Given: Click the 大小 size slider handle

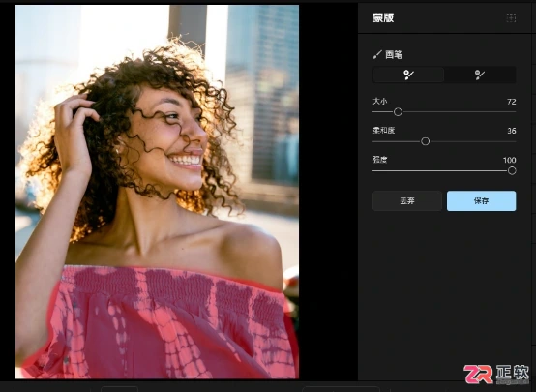Looking at the screenshot, I should click(x=398, y=112).
